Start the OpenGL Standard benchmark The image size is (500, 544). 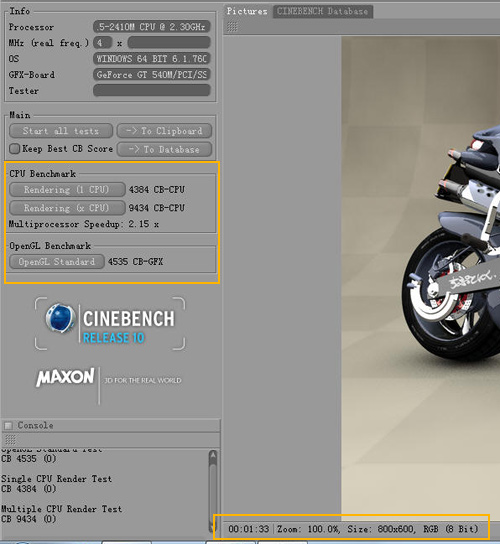[57, 262]
